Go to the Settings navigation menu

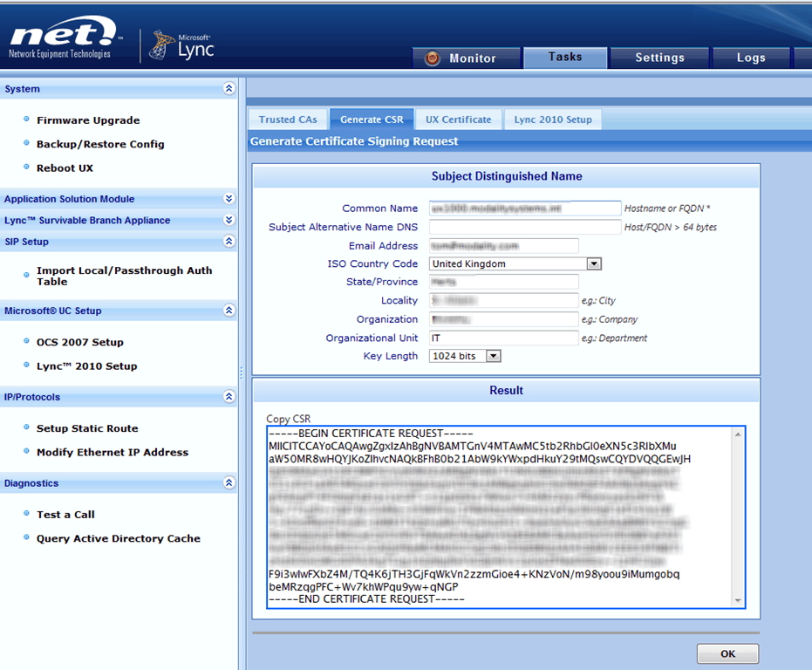point(659,58)
